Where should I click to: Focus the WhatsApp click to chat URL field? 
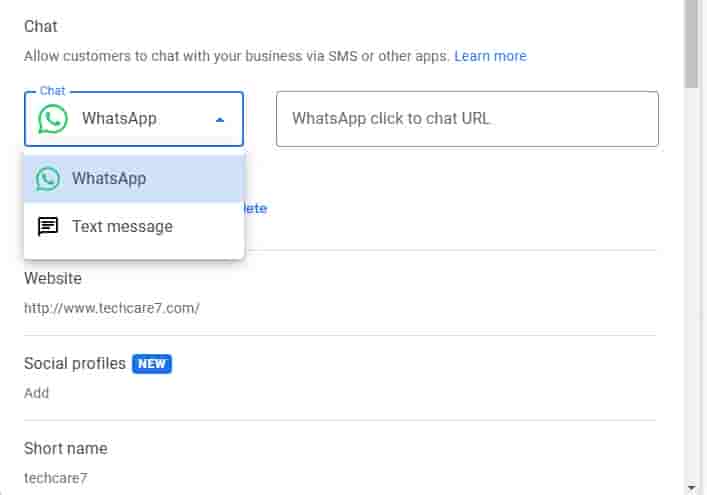pyautogui.click(x=467, y=119)
